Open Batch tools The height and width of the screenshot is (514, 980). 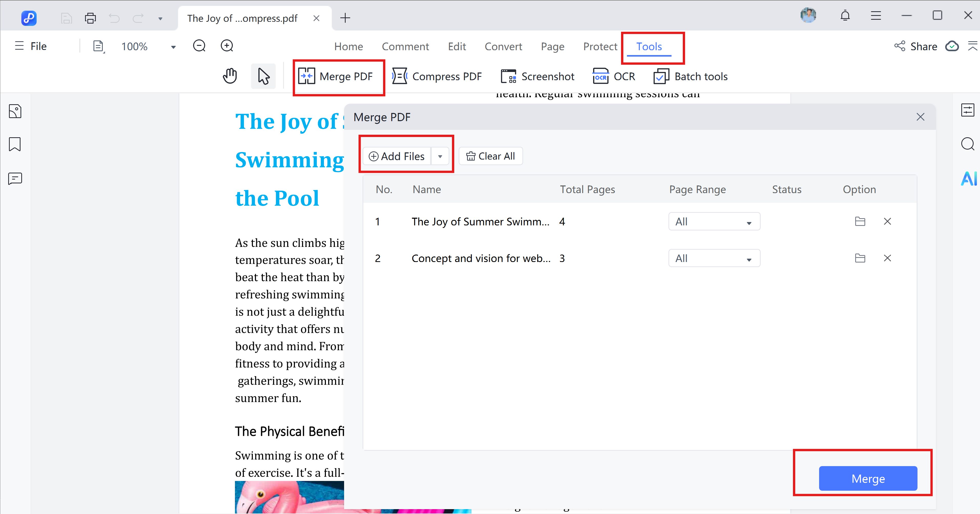click(690, 76)
